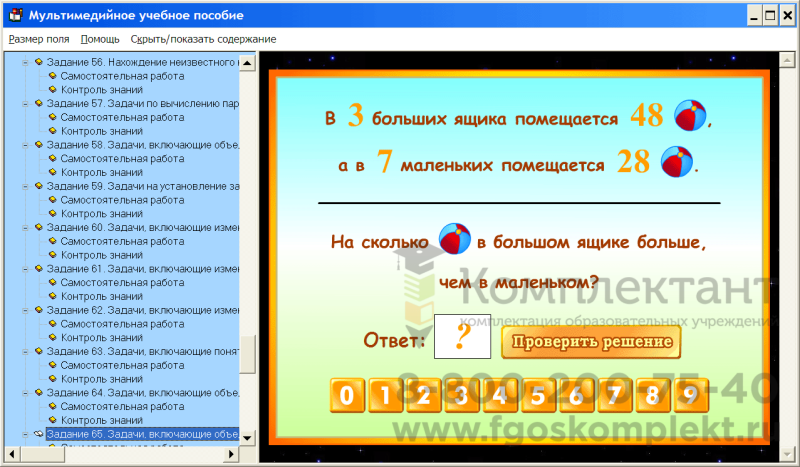Open Контроль знаний under Задание 58
Screen dimensions: 800x467
[102, 173]
